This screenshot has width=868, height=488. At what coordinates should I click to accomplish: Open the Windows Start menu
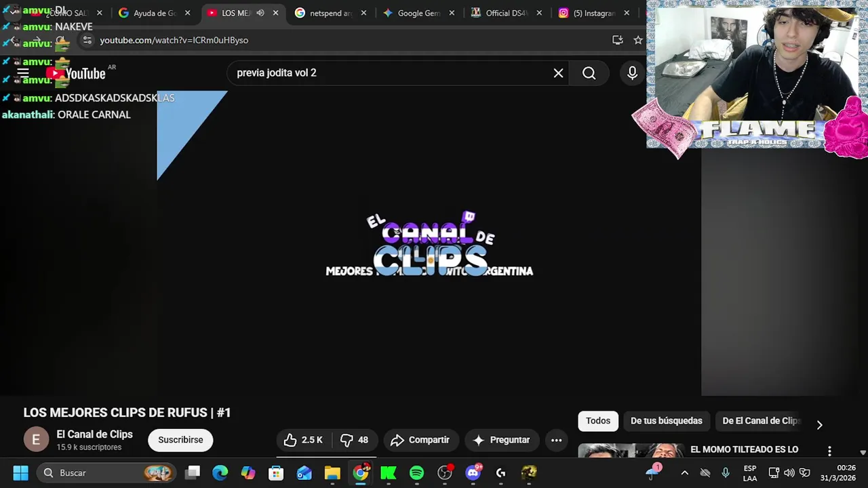20,472
